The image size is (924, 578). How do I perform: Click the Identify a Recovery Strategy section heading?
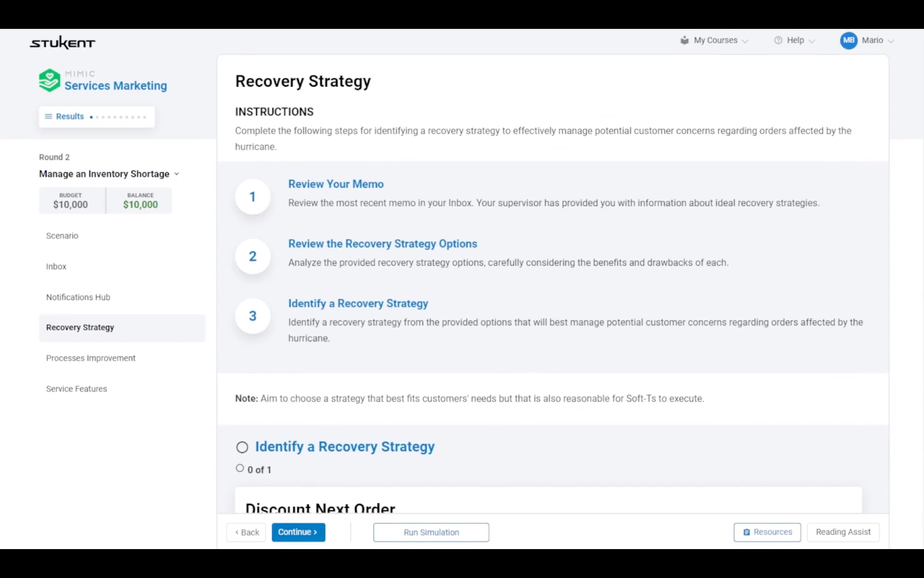click(345, 447)
